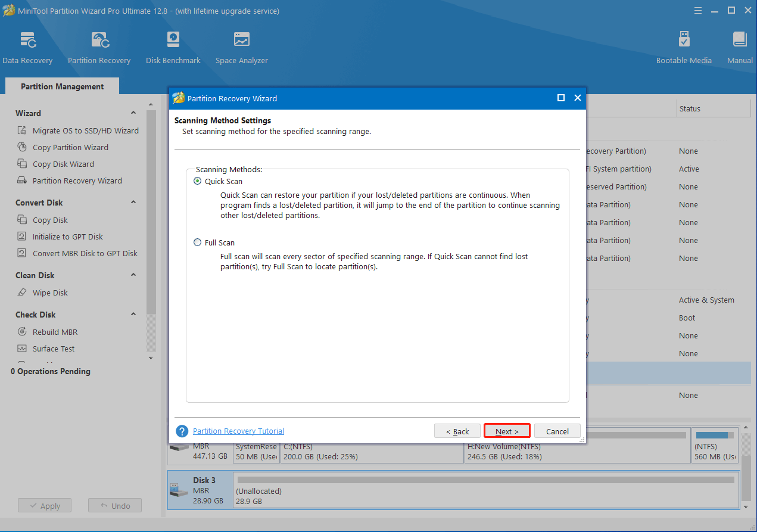
Task: Go to the Next wizard step
Action: click(507, 431)
